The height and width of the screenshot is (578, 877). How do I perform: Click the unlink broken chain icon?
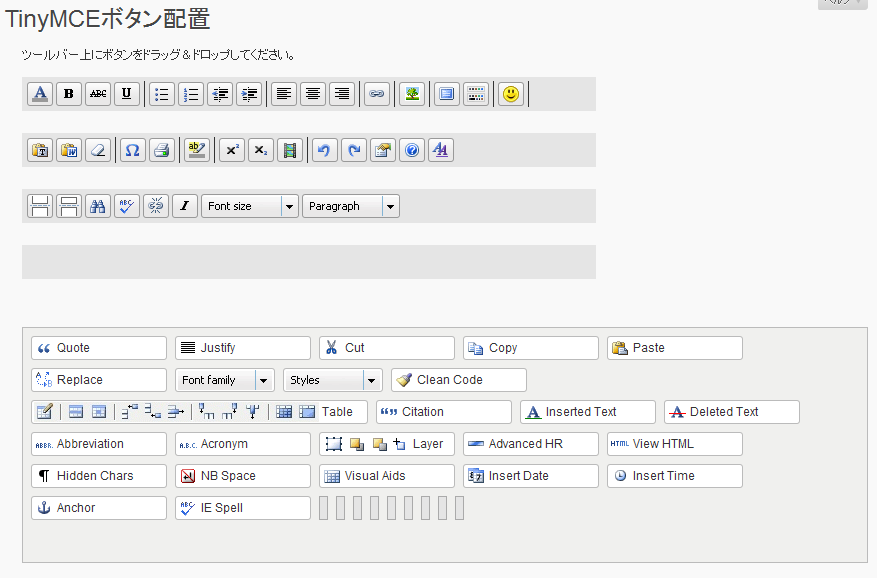coord(156,206)
